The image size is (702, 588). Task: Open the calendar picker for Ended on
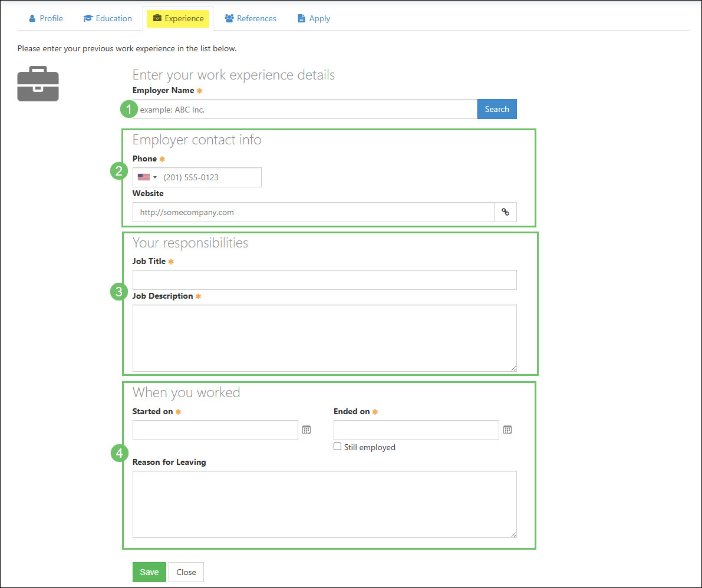coord(507,430)
